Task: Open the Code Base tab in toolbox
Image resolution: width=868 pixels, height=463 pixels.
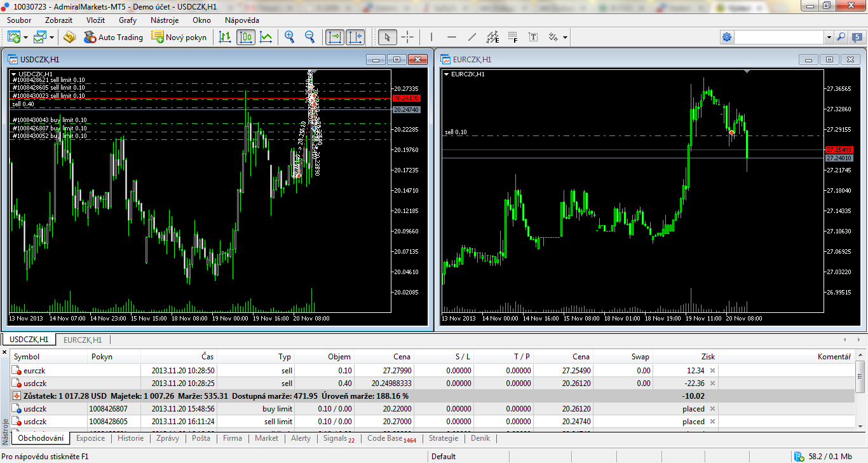Action: click(x=391, y=438)
